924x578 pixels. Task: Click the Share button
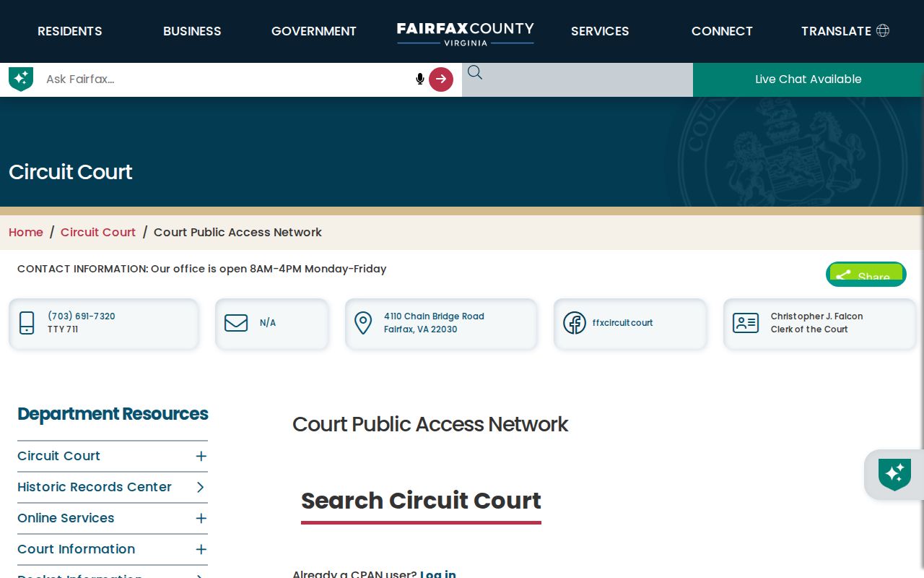(866, 275)
